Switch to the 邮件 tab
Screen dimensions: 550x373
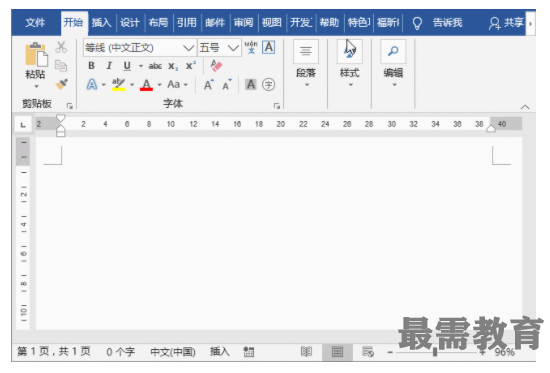(x=215, y=23)
